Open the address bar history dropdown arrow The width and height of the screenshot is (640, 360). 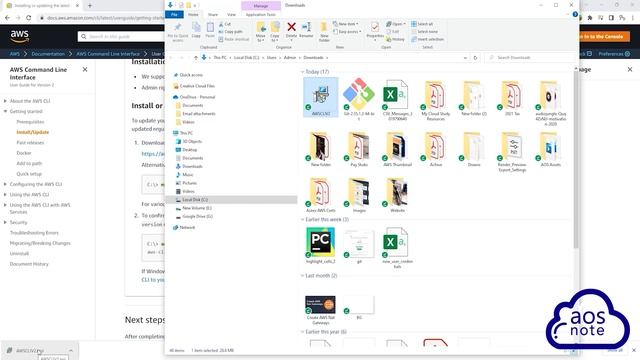(x=465, y=58)
